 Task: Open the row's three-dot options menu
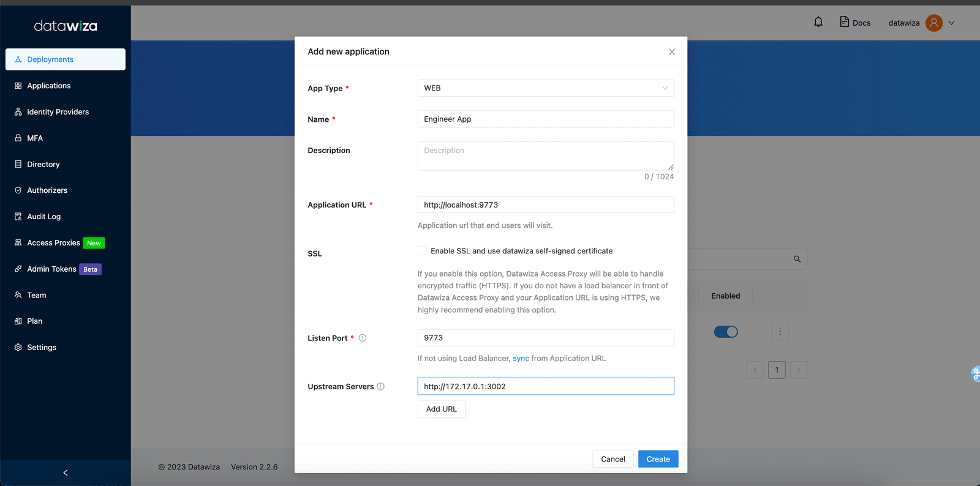780,332
